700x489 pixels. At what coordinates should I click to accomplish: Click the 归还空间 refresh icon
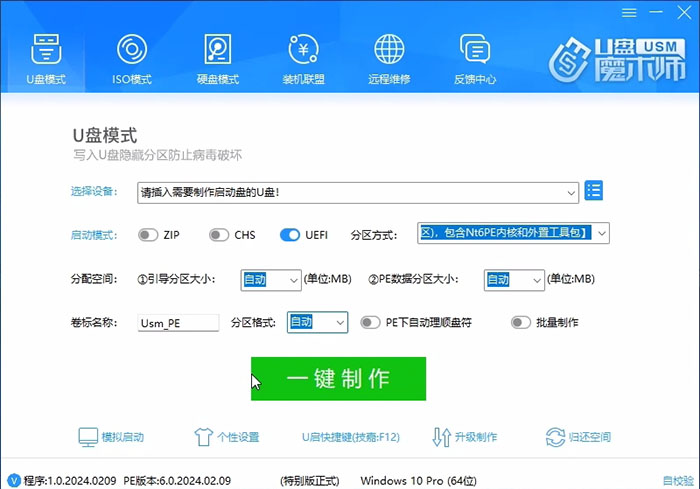coord(555,437)
